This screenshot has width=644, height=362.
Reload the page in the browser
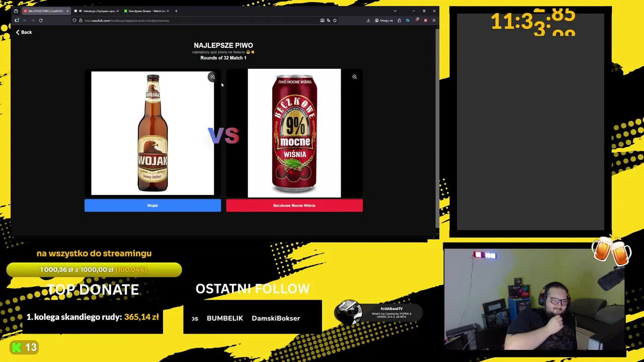pyautogui.click(x=41, y=21)
